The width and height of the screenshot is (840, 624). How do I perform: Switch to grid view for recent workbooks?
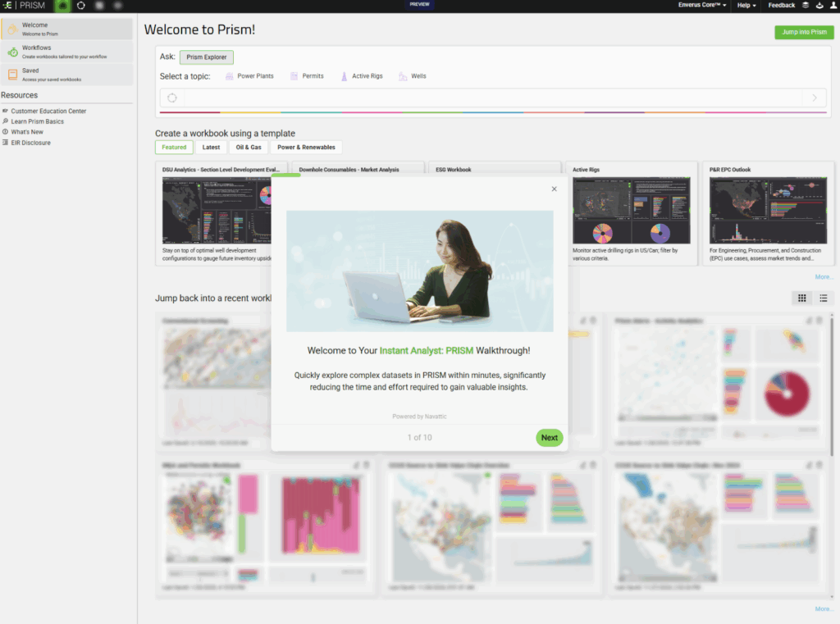click(802, 298)
